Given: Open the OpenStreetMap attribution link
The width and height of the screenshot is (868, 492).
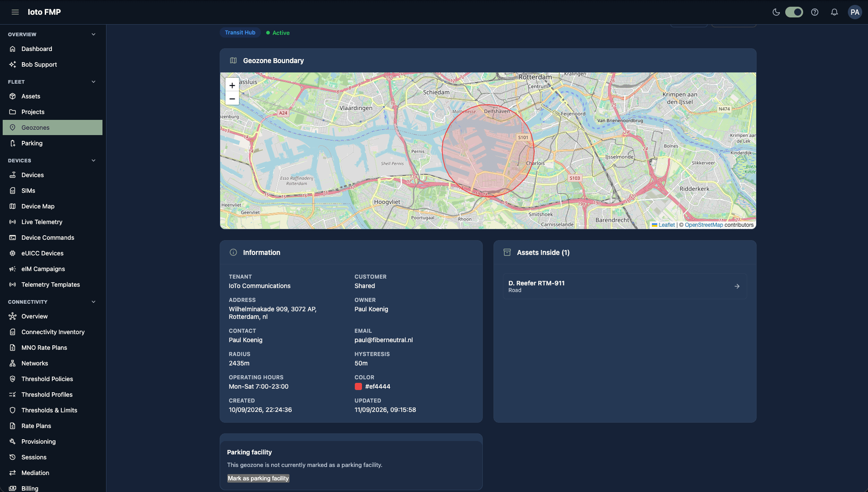Looking at the screenshot, I should tap(704, 225).
